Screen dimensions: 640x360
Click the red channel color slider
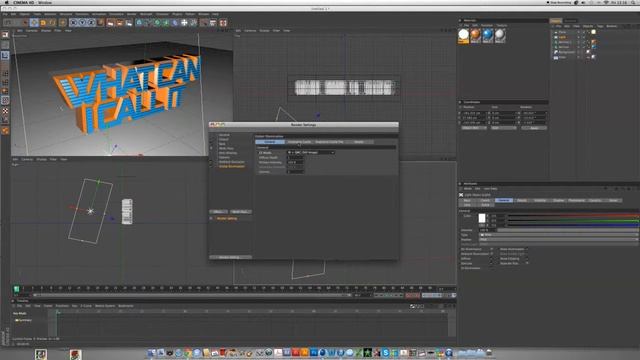pyautogui.click(x=573, y=216)
